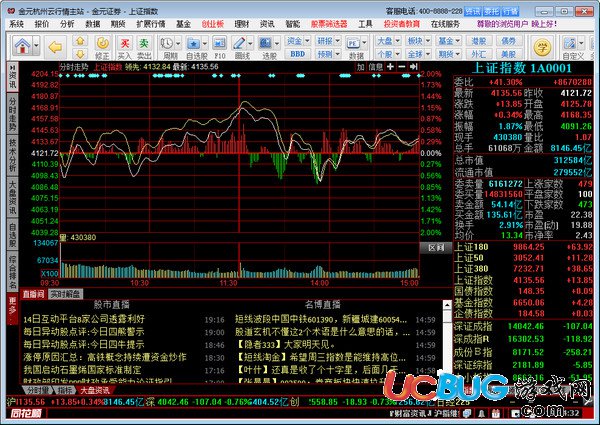The height and width of the screenshot is (425, 600).
Task: Click the 同花顺 logo in status bar
Action: [26, 414]
